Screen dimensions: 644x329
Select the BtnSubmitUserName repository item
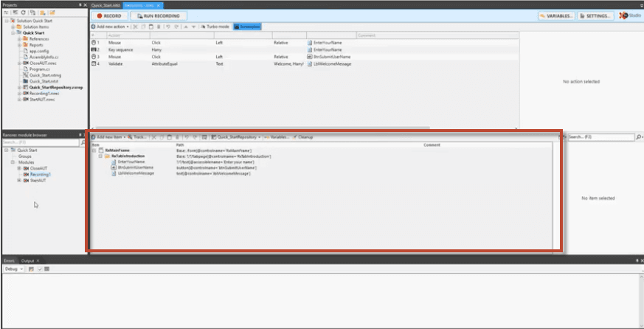pos(136,167)
